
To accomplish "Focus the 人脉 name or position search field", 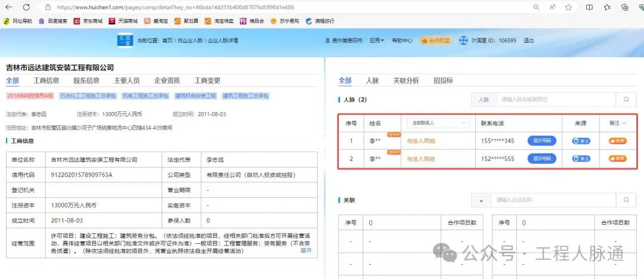I will 556,100.
